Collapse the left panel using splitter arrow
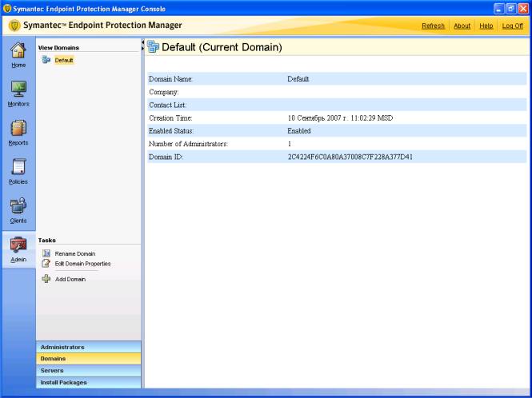 pyautogui.click(x=142, y=42)
